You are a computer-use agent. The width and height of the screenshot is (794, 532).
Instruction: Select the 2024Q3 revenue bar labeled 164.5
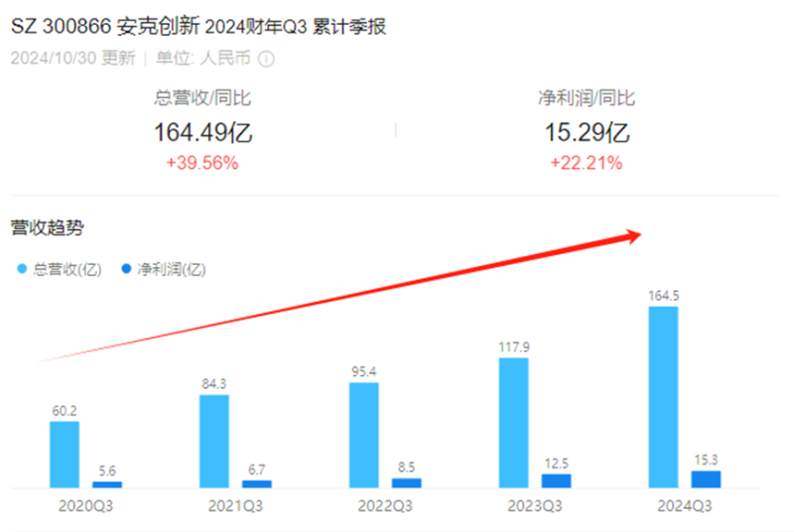663,397
